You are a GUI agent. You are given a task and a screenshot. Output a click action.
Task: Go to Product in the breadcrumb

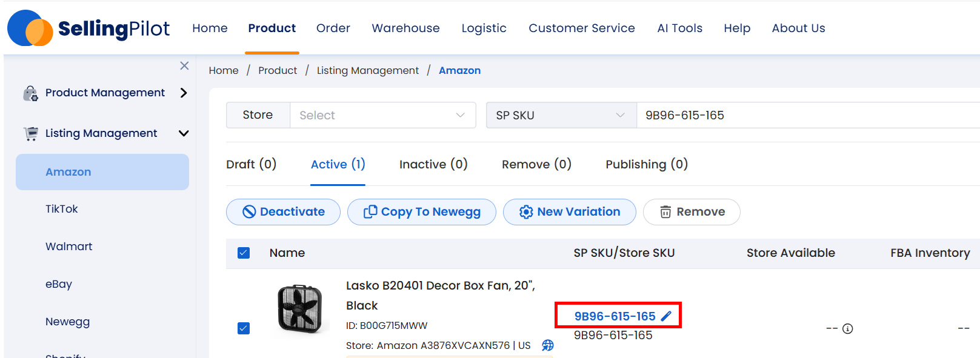[278, 70]
